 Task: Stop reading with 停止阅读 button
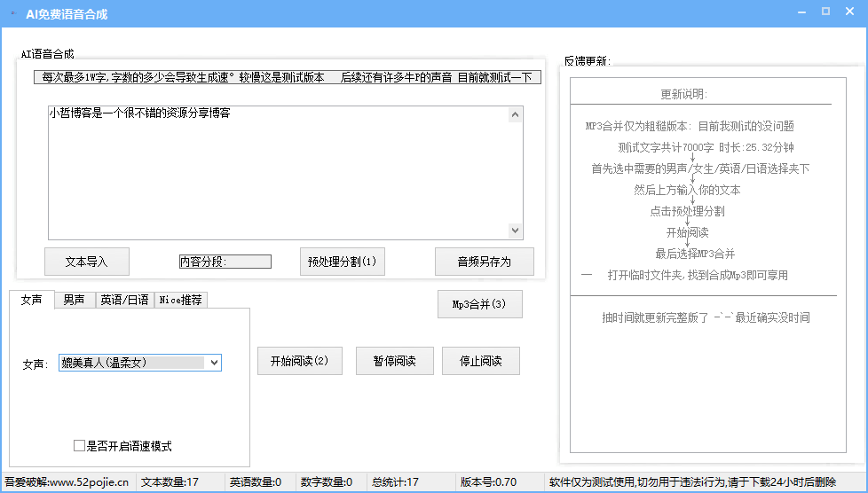(480, 361)
